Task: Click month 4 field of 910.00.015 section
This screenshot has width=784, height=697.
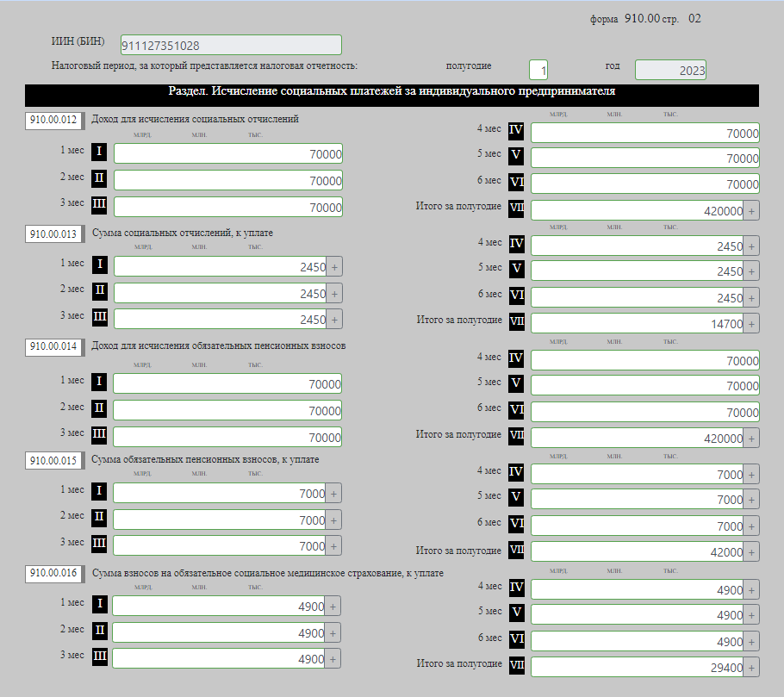Action: 637,475
